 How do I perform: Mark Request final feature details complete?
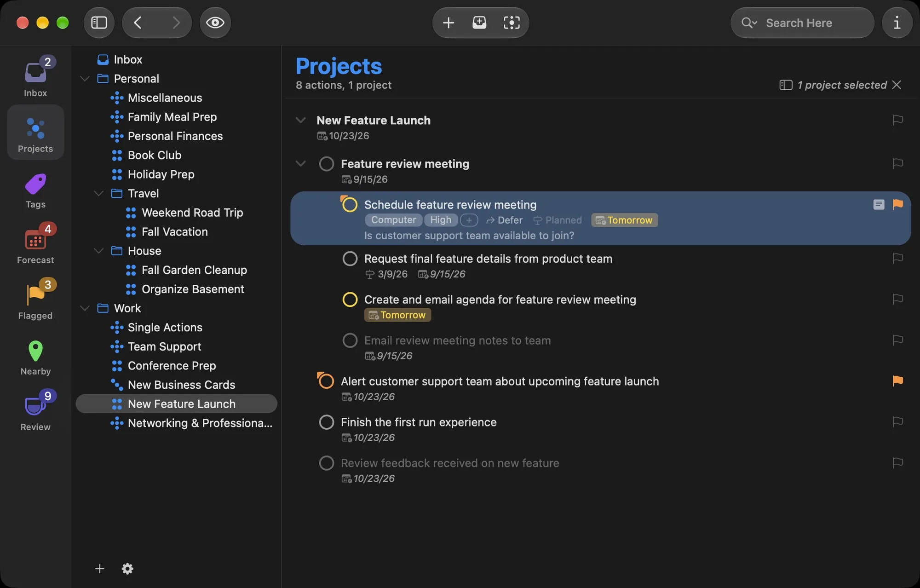pos(350,259)
